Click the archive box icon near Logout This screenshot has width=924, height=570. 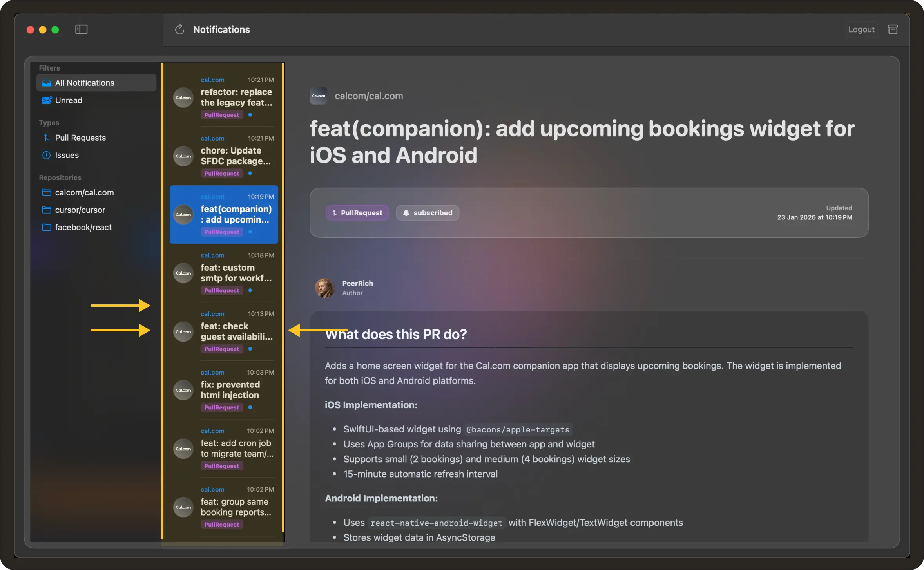[x=893, y=29]
